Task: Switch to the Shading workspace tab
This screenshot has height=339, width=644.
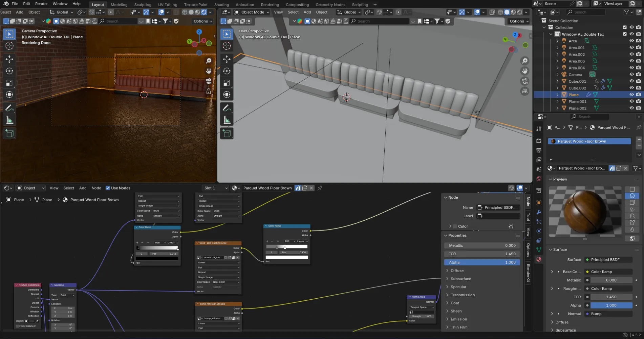Action: click(221, 5)
